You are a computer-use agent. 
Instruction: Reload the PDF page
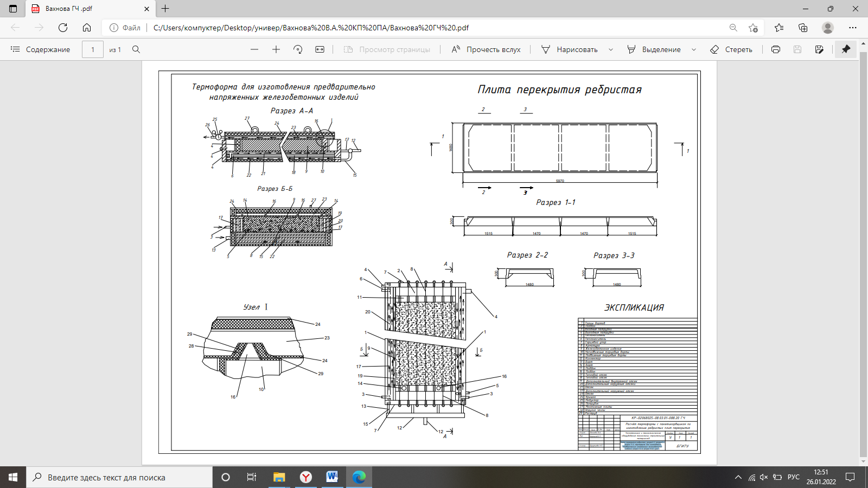(63, 28)
